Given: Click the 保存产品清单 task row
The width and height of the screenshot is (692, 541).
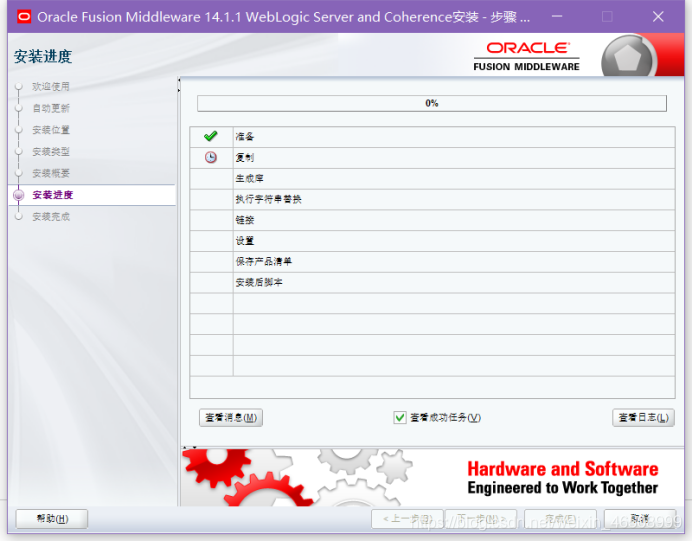Looking at the screenshot, I should (432, 262).
